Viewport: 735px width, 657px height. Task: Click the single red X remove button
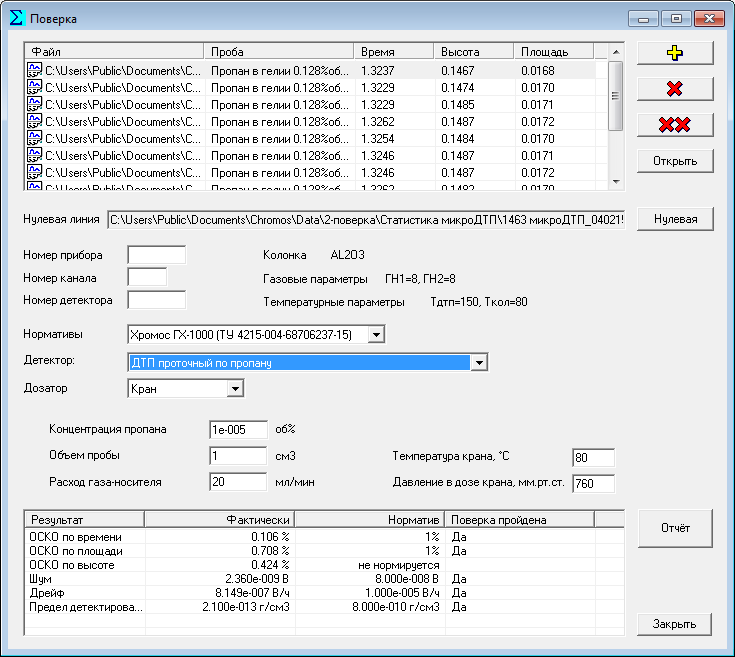675,89
